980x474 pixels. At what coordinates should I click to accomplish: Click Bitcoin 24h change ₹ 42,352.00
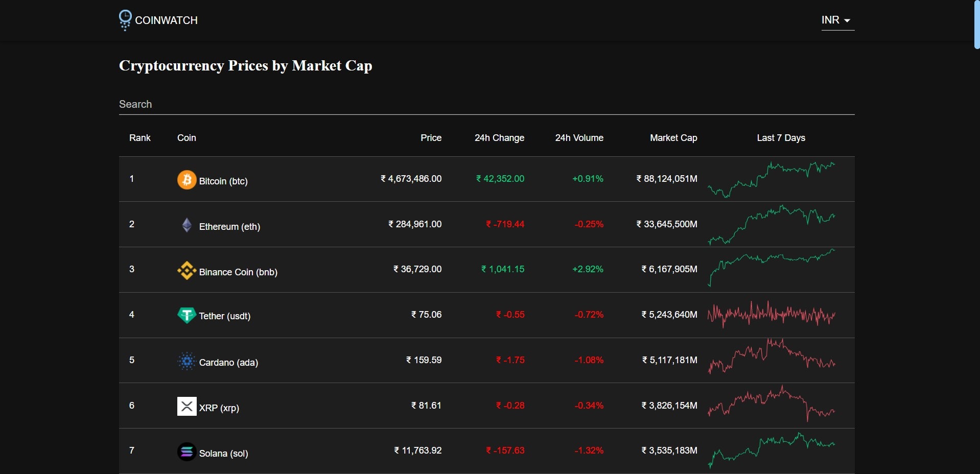(x=500, y=179)
